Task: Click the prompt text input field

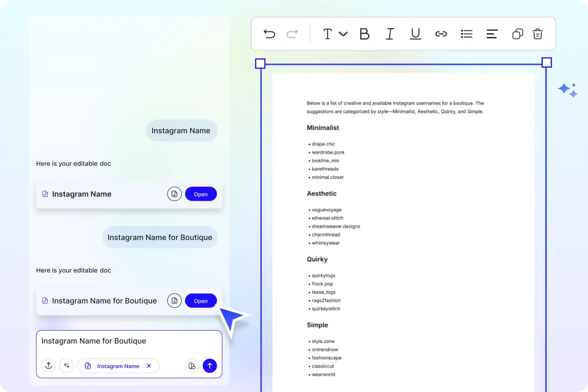Action: pos(129,341)
